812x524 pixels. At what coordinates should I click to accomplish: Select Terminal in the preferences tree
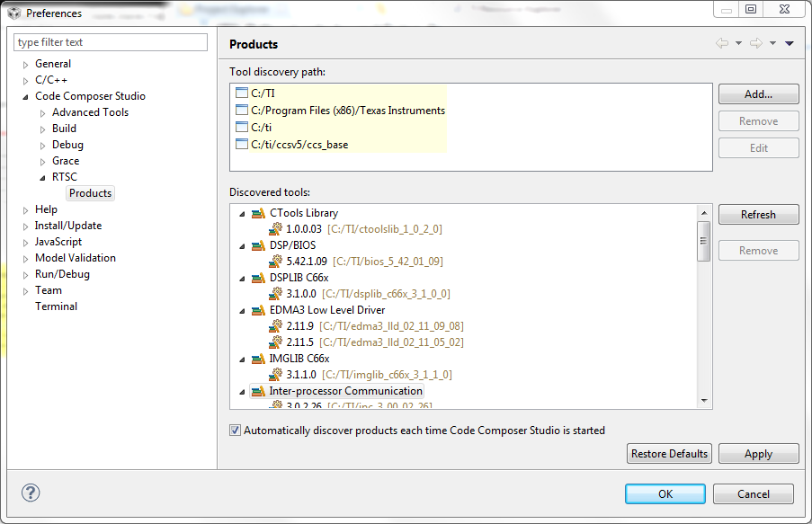point(56,306)
